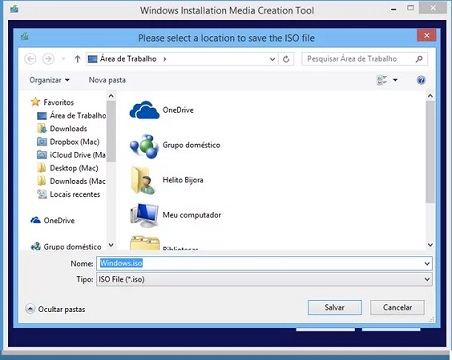This screenshot has width=452, height=360.
Task: Save the ISO with Salvar
Action: (335, 307)
